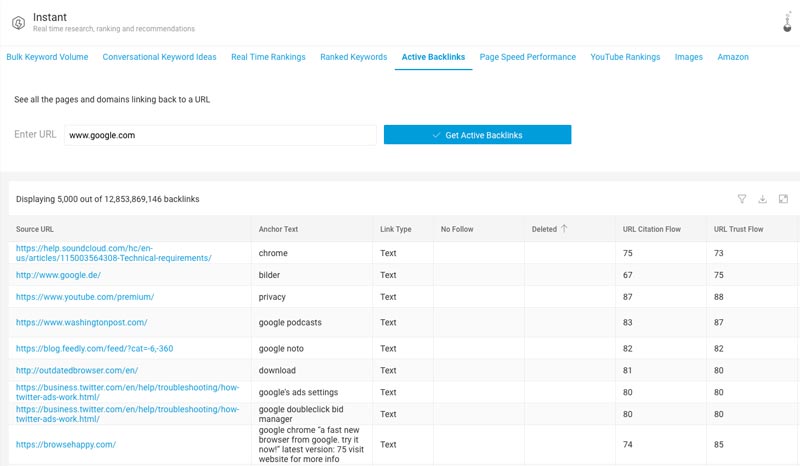Open the blog.feedly.com feed link
The width and height of the screenshot is (800, 466).
94,349
